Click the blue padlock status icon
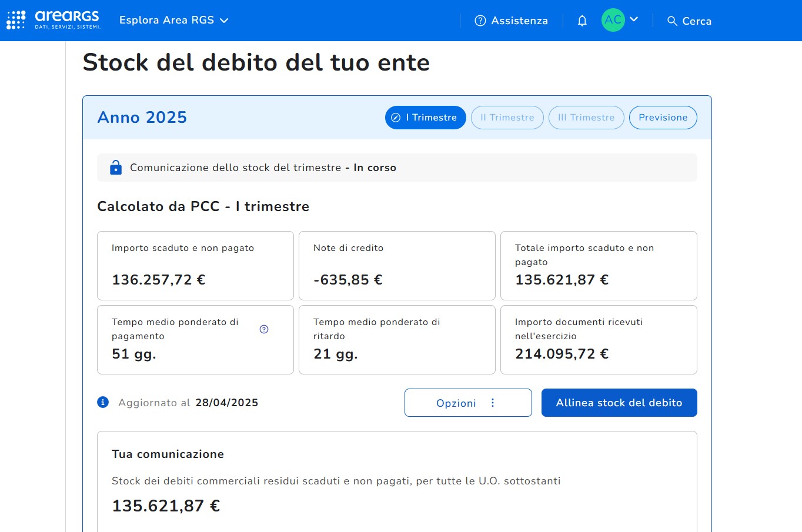The image size is (802, 532). pos(116,168)
